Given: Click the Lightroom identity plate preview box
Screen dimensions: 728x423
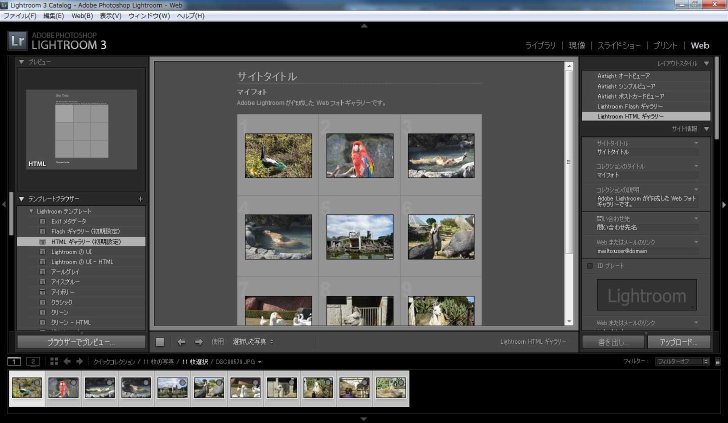Looking at the screenshot, I should pos(647,295).
